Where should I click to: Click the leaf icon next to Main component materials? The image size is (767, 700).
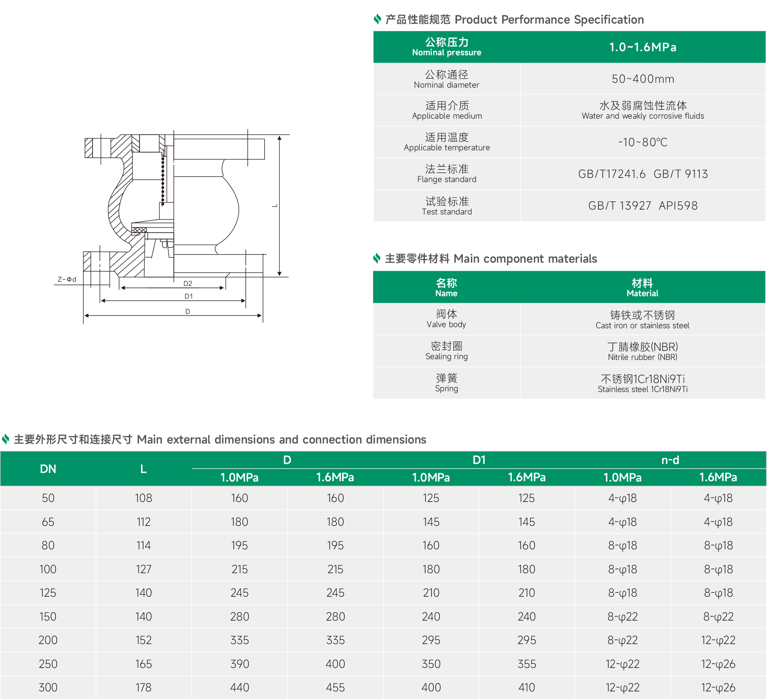pos(377,258)
